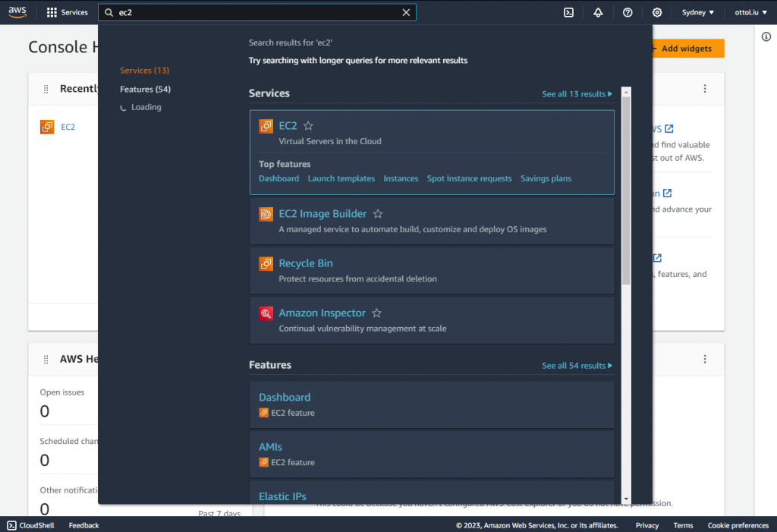Image resolution: width=777 pixels, height=532 pixels.
Task: Click the search results scrollbar thumb
Action: 626,191
